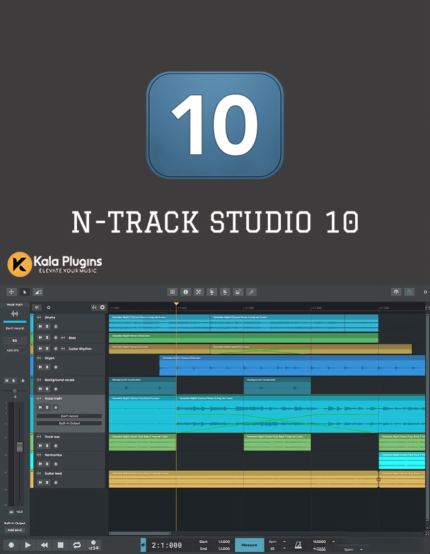The image size is (430, 554).
Task: Click the Add send button
Action: pyautogui.click(x=15, y=530)
